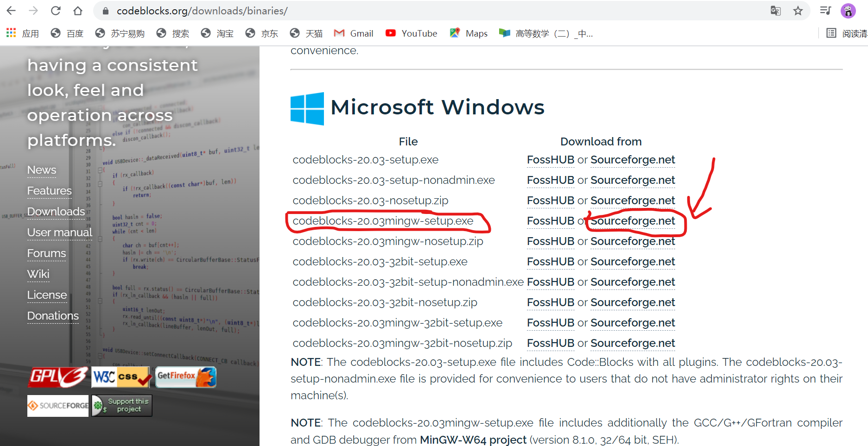Screen dimensions: 868x446
Task: Go back with the browser back arrow
Action: [11, 11]
